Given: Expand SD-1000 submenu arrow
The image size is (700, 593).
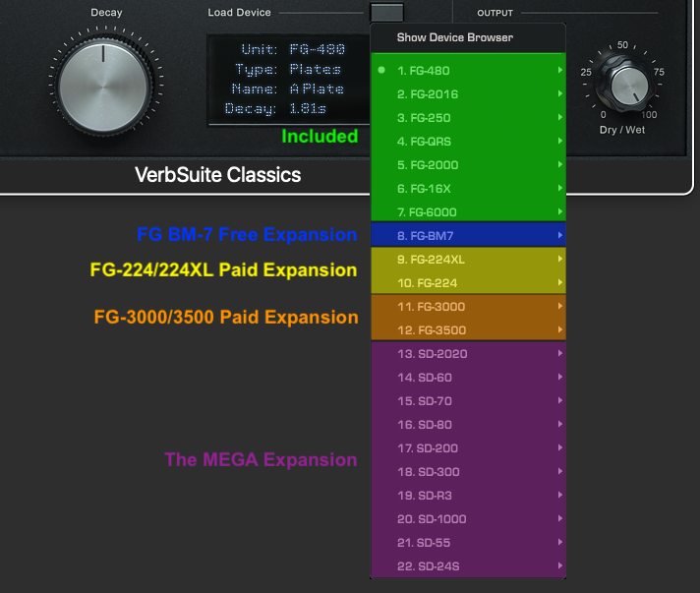Looking at the screenshot, I should (x=559, y=518).
